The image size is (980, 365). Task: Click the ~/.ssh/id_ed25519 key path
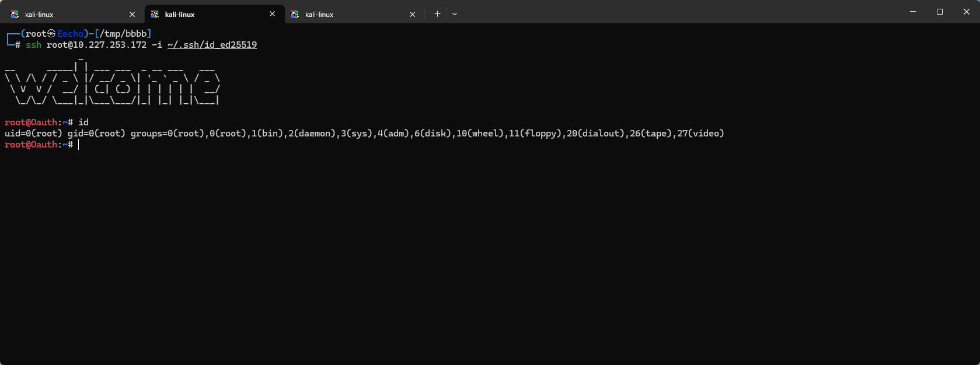pyautogui.click(x=212, y=45)
